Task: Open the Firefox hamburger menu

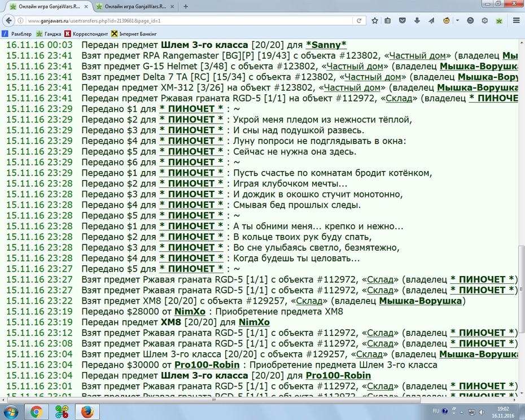Action: [x=517, y=21]
